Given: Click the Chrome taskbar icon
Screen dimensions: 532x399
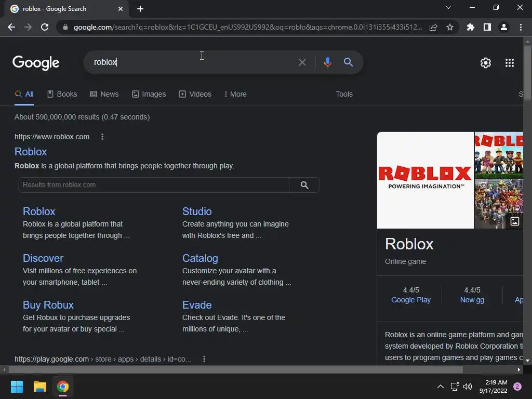Looking at the screenshot, I should (x=63, y=387).
